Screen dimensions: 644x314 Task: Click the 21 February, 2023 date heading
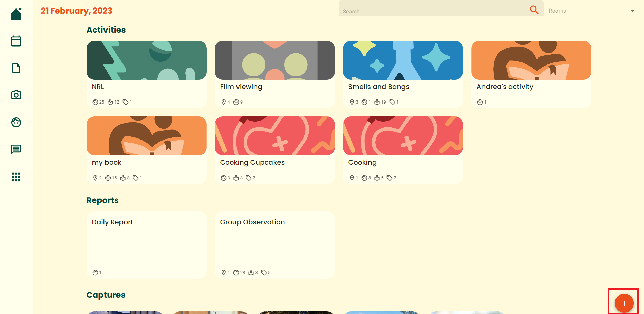pyautogui.click(x=76, y=11)
